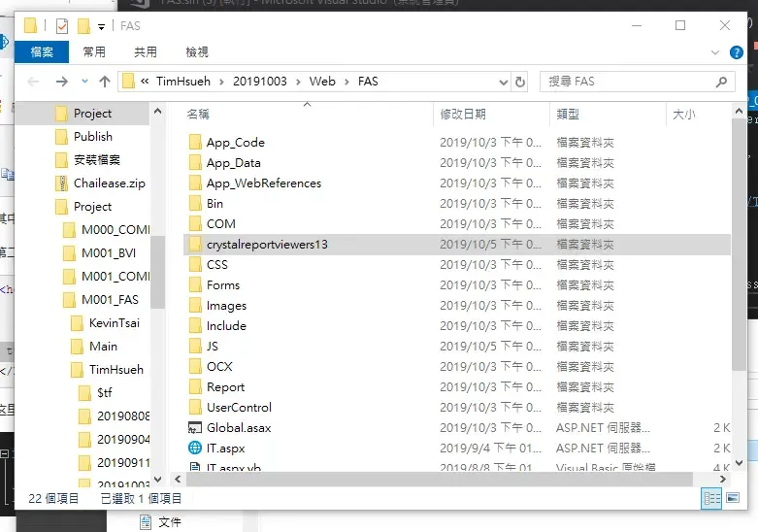Click the New Folder quick access icon
This screenshot has width=758, height=532.
(x=83, y=25)
